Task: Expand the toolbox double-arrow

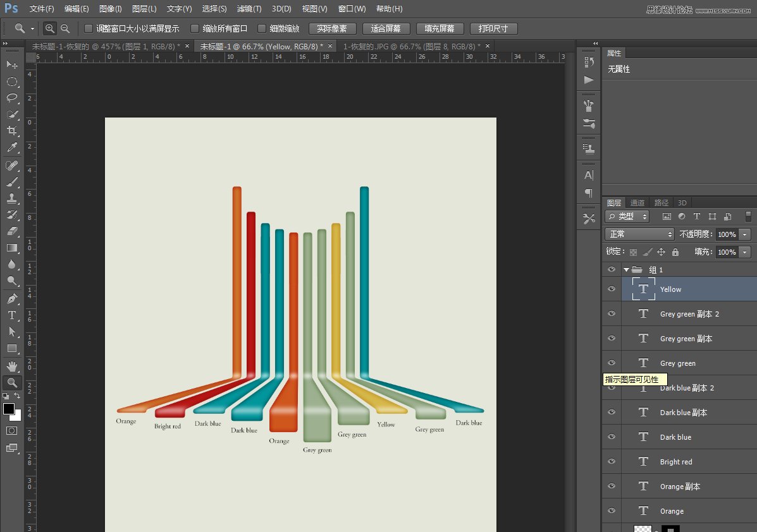Action: [x=5, y=44]
